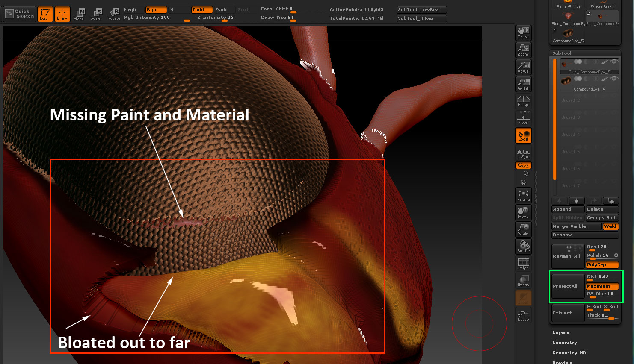Toggle the Floor grid

point(524,118)
